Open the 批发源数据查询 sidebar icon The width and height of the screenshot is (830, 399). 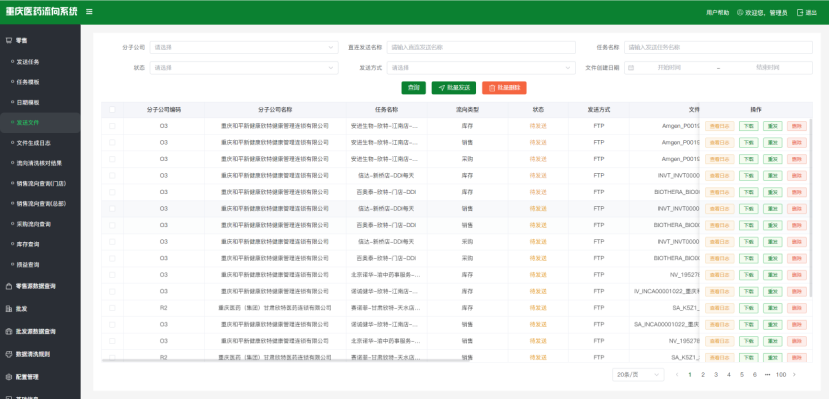pos(8,331)
